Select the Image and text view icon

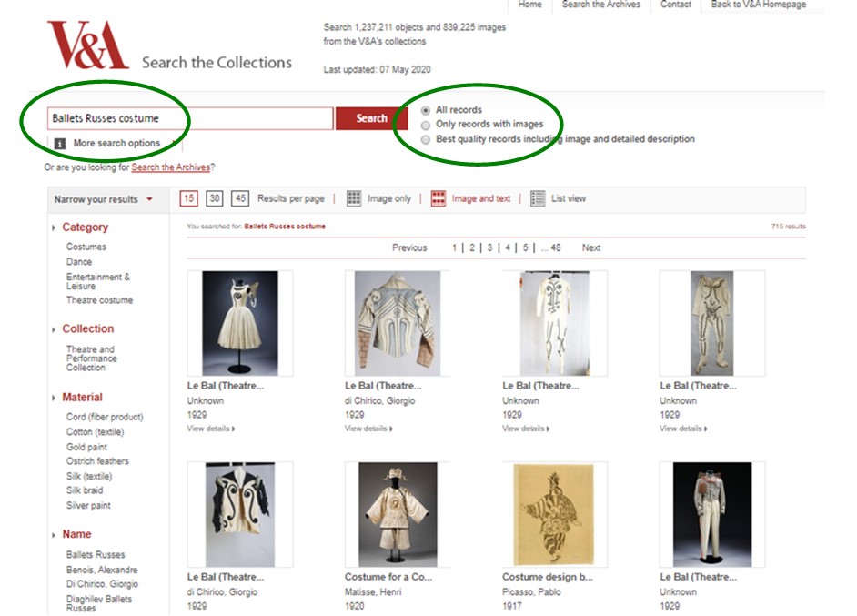pos(438,198)
